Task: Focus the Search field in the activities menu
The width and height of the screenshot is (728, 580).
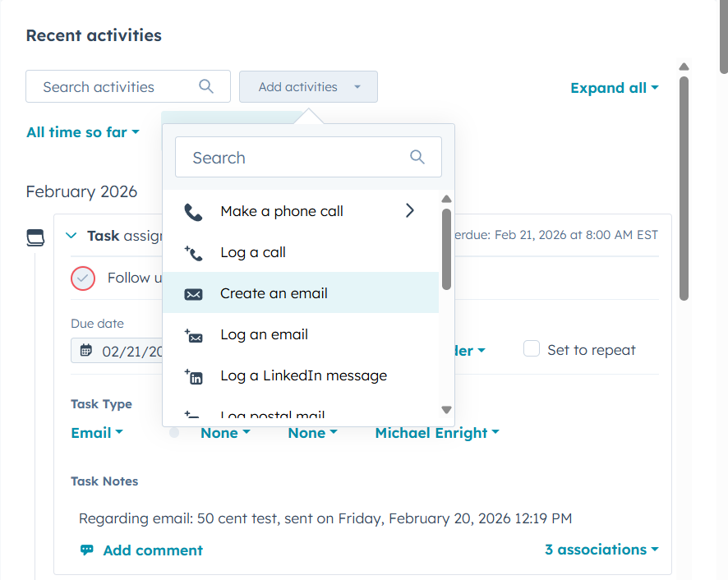Action: pyautogui.click(x=296, y=158)
